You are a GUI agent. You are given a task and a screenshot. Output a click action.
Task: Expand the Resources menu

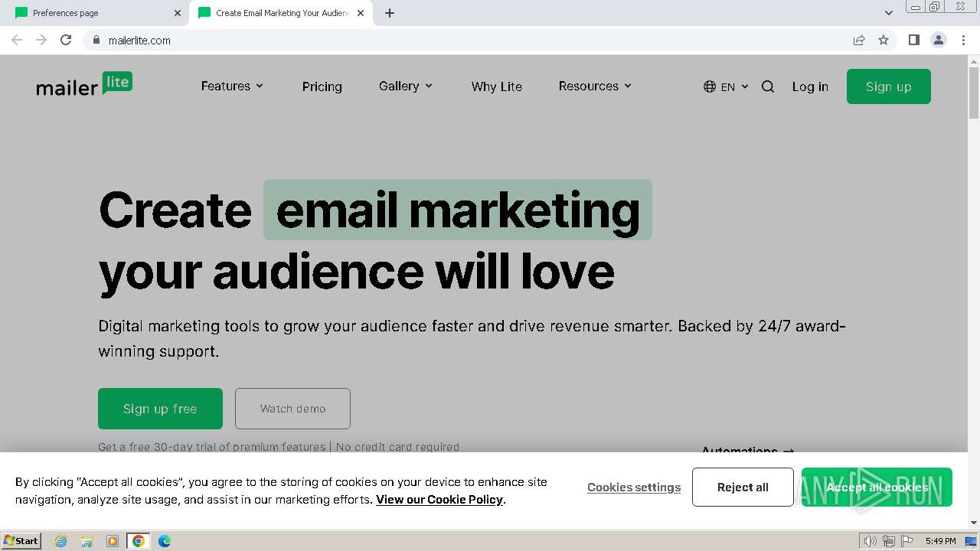coord(595,86)
